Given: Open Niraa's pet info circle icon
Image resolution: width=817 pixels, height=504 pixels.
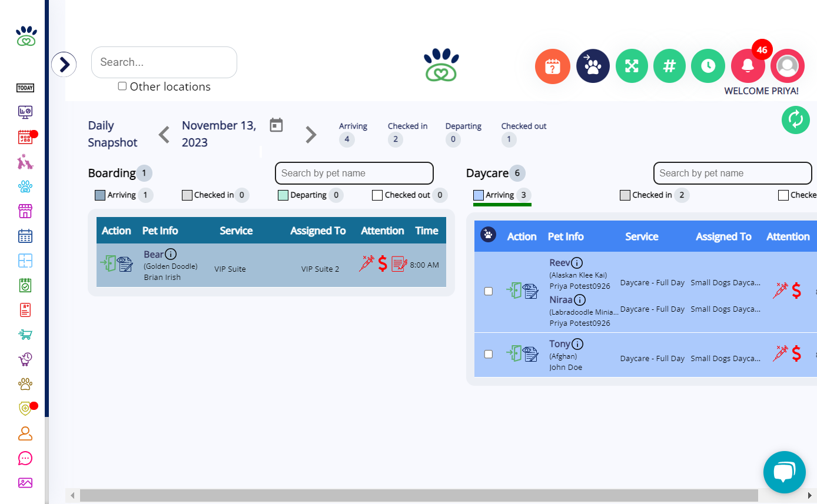Looking at the screenshot, I should 580,300.
